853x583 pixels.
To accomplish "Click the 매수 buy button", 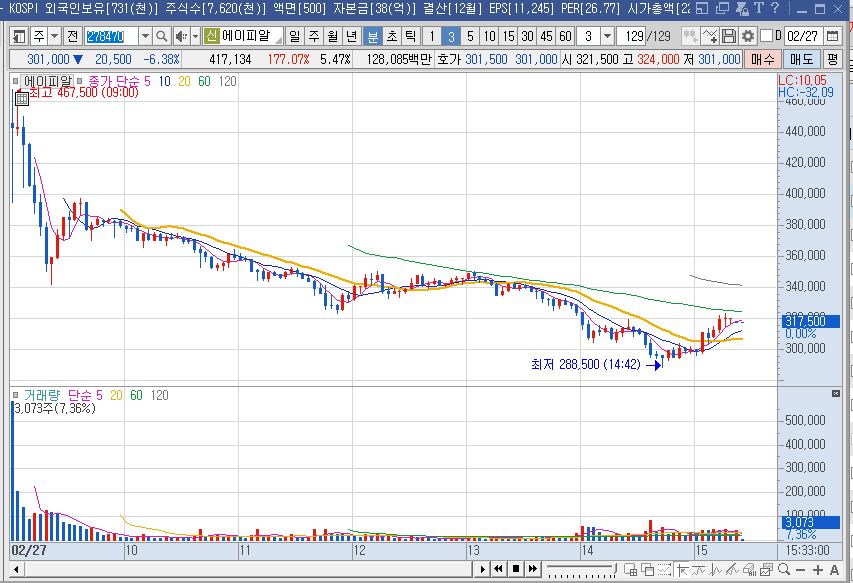I will tap(762, 59).
